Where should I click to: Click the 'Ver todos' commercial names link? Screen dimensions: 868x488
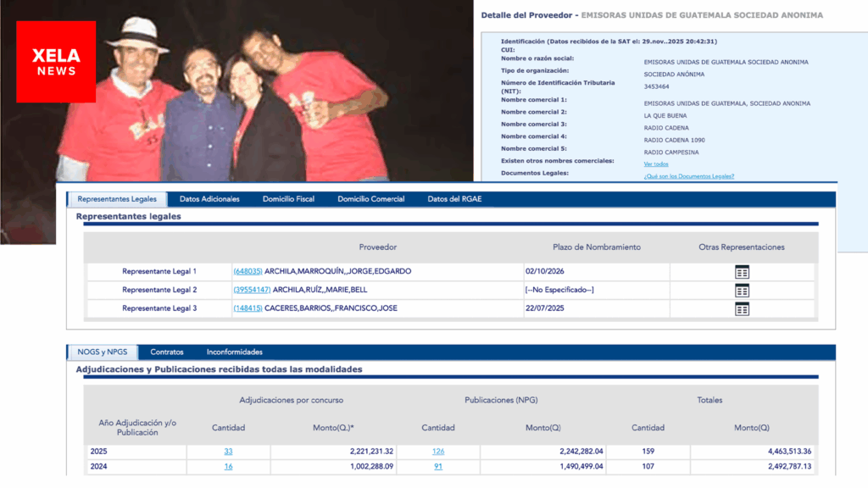656,164
